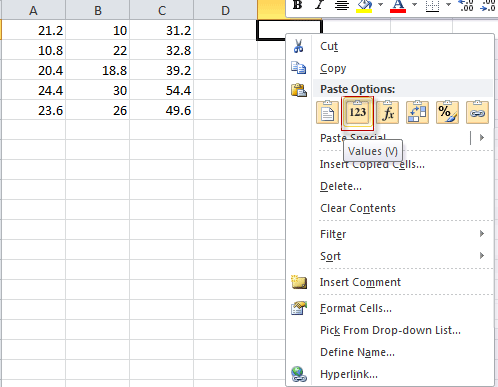The image size is (498, 387).
Task: Expand the Sort submenu arrow
Action: tap(482, 256)
